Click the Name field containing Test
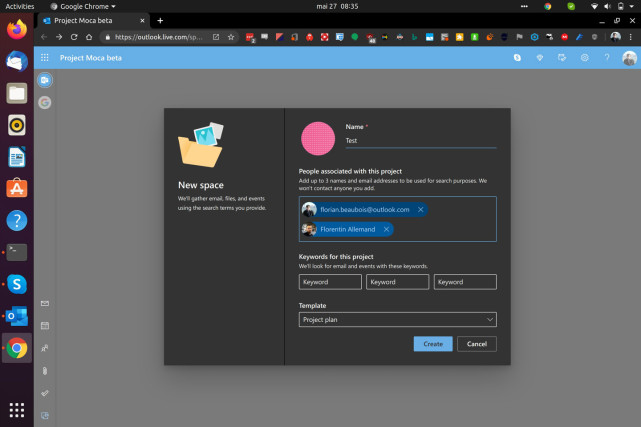 coord(421,141)
